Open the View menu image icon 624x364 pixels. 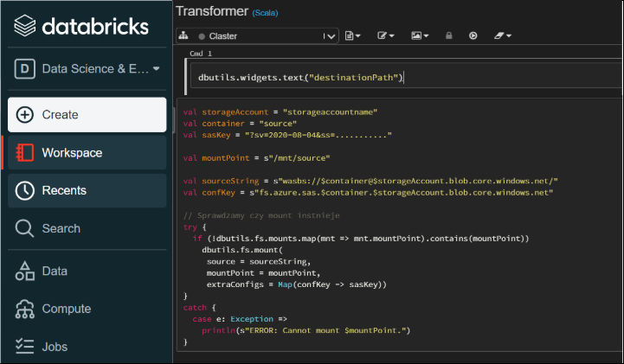coord(420,35)
